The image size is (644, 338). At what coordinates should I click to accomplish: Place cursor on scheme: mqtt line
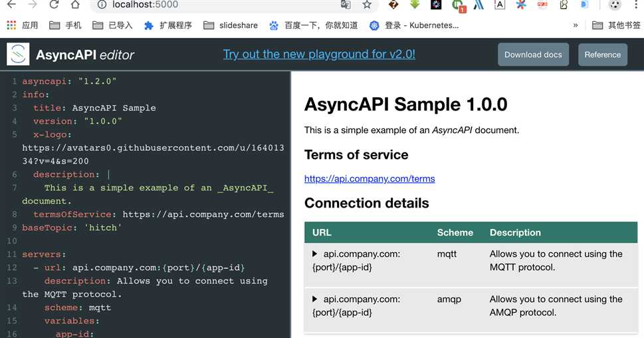coord(78,307)
